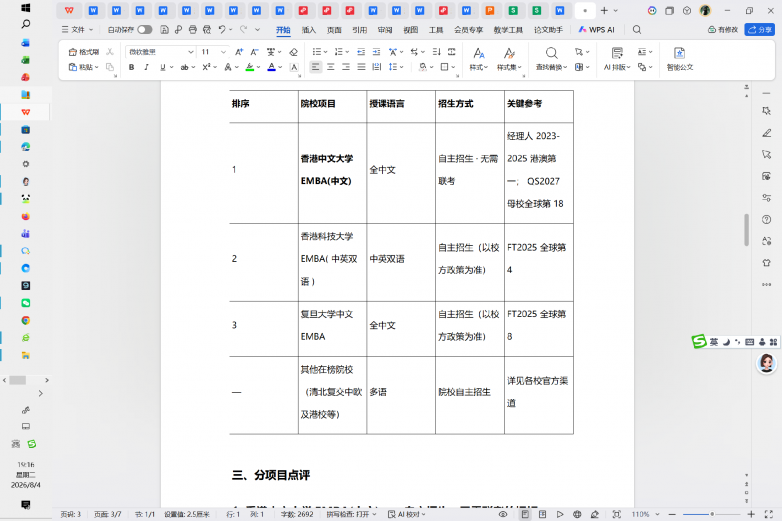This screenshot has height=521, width=782.
Task: Click the heading 三、分项目点评
Action: pyautogui.click(x=271, y=475)
